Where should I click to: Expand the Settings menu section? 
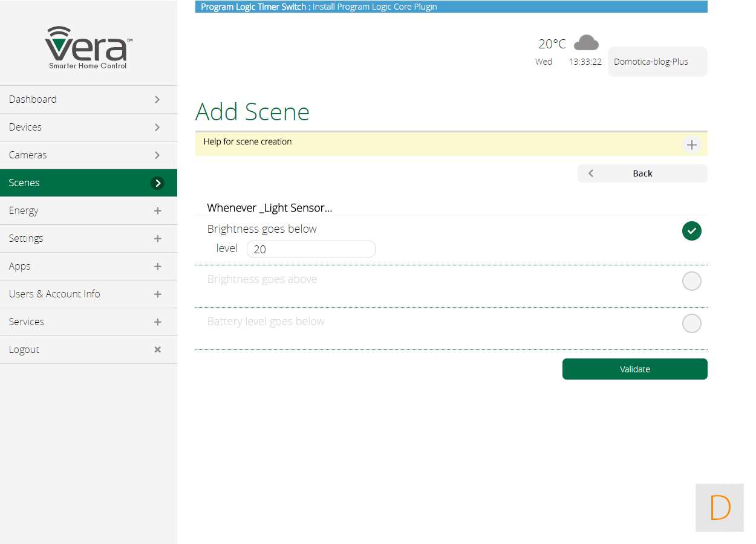pyautogui.click(x=157, y=239)
